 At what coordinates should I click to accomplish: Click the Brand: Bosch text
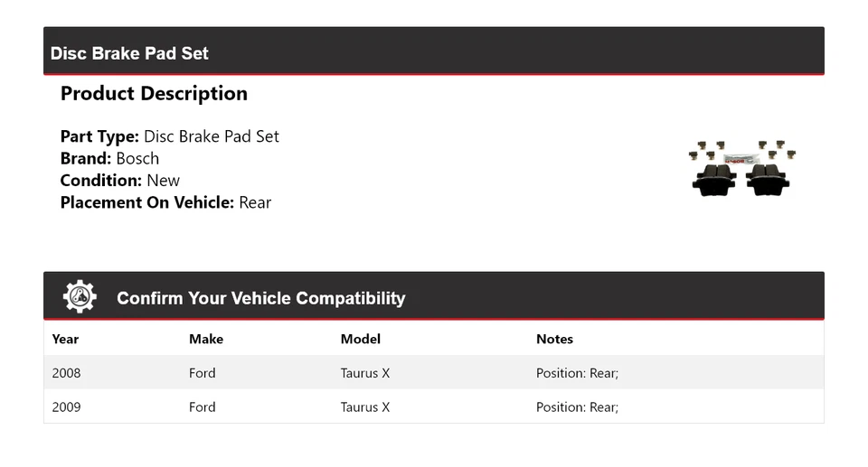109,159
